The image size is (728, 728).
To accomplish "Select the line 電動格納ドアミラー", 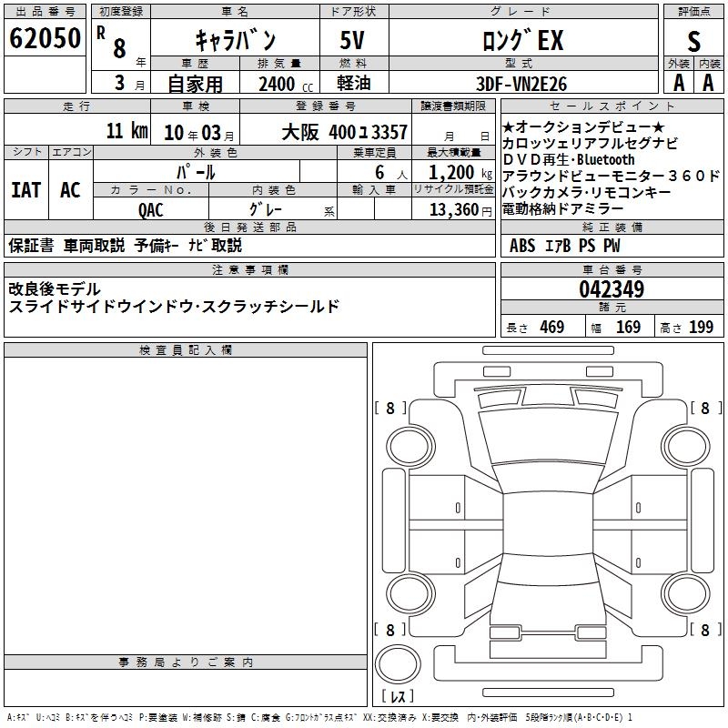I will pos(562,209).
